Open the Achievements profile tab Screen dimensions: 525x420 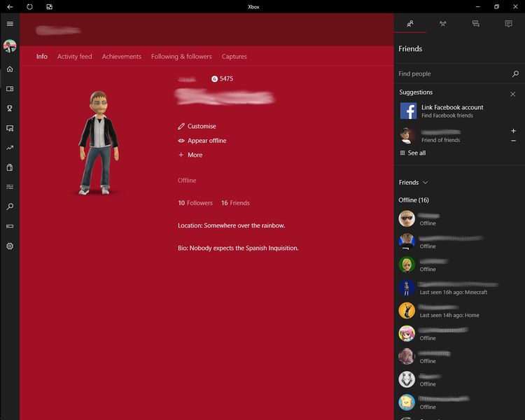pos(122,57)
